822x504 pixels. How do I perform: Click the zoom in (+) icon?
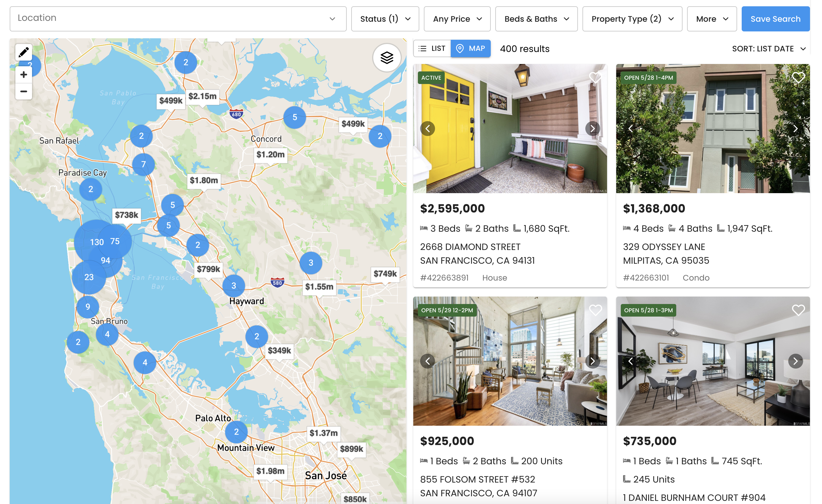click(23, 75)
